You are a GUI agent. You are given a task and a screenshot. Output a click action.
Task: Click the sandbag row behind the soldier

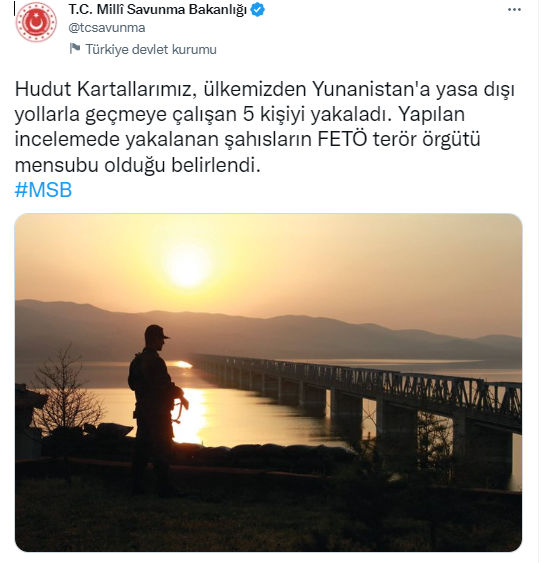(x=251, y=451)
